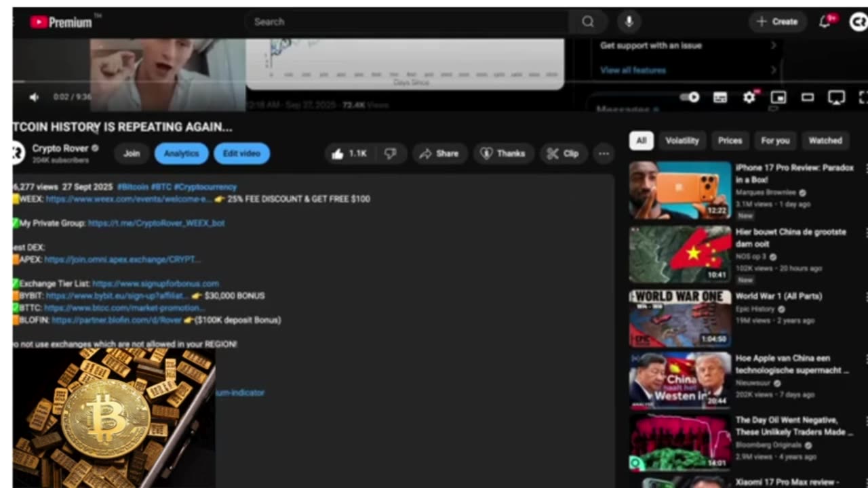Open The Day Oil Went Negative thumbnail
This screenshot has height=488, width=868.
680,443
